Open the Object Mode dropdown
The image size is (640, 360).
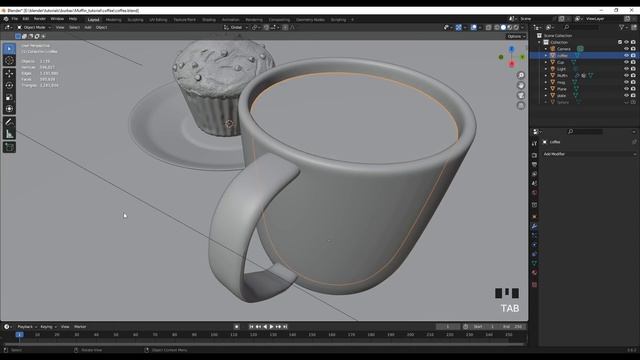[34, 27]
